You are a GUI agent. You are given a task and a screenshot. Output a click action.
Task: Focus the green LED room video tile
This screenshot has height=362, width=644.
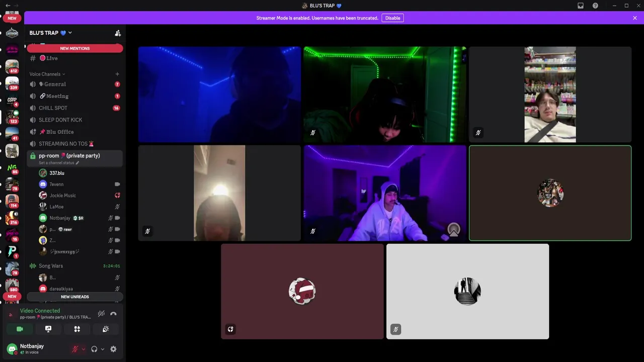385,95
